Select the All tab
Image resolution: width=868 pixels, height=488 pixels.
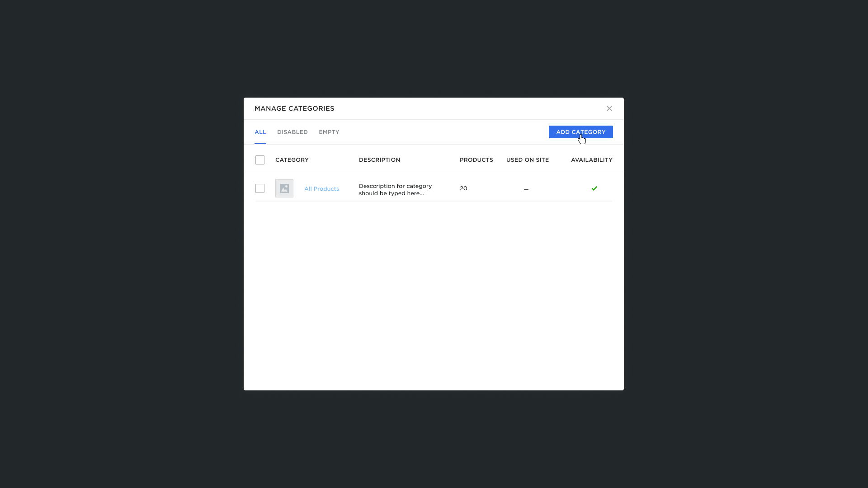tap(260, 132)
